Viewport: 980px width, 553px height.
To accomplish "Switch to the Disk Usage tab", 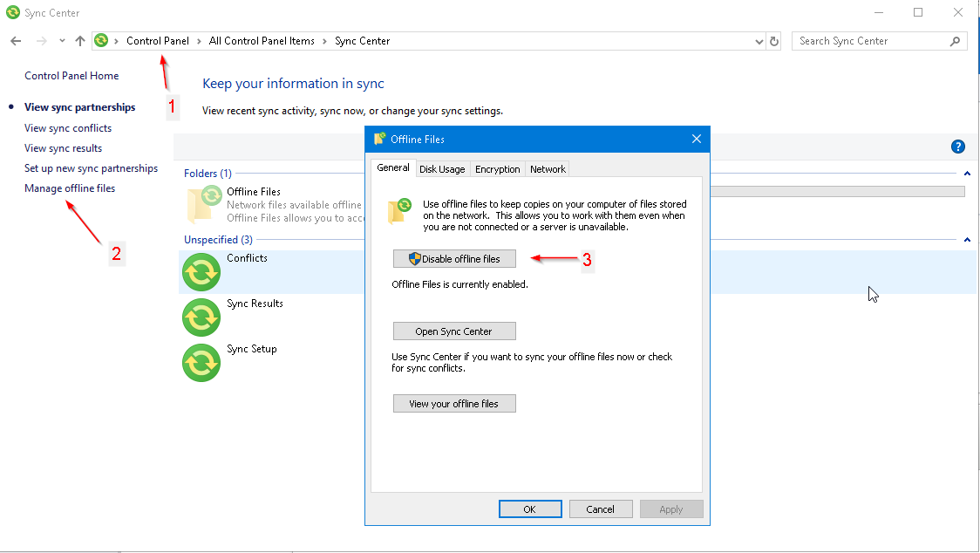I will pyautogui.click(x=442, y=168).
